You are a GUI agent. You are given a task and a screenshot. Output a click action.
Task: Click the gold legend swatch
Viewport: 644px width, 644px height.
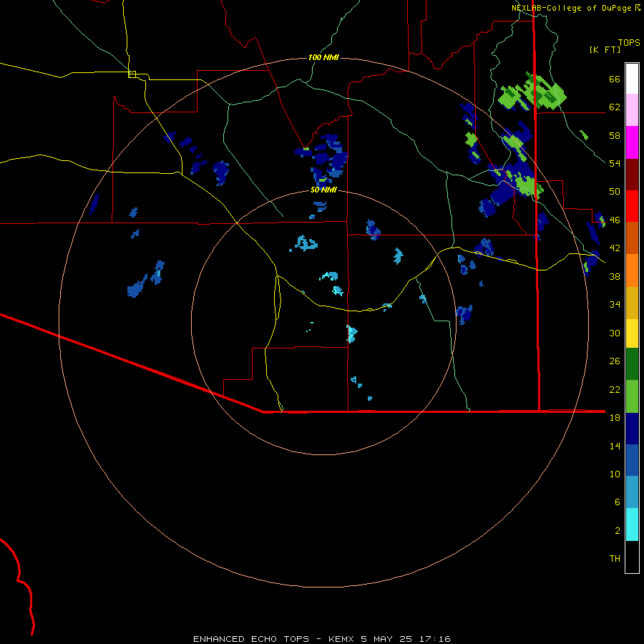[x=632, y=303]
